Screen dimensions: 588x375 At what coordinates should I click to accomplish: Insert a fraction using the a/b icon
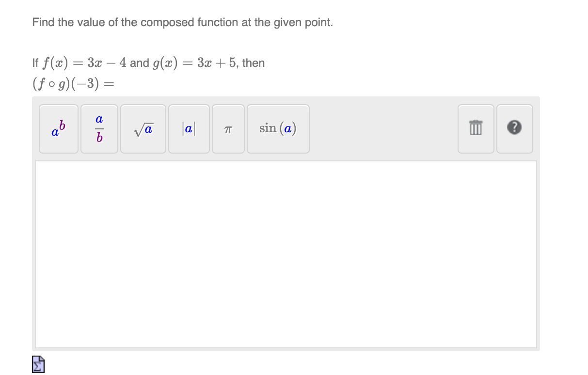point(99,129)
